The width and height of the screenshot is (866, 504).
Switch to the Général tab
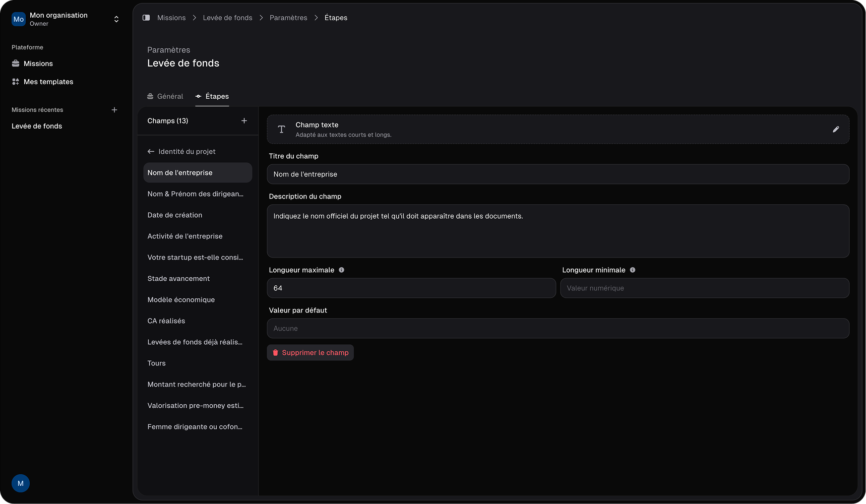pos(165,96)
